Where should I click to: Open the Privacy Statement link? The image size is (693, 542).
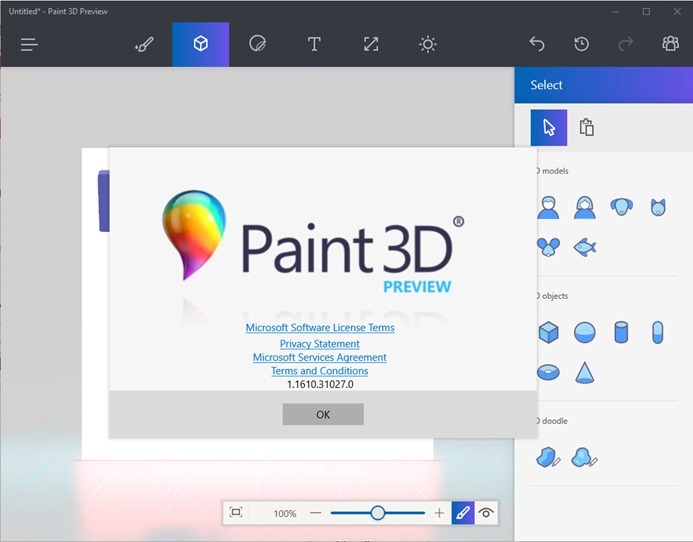click(x=320, y=344)
